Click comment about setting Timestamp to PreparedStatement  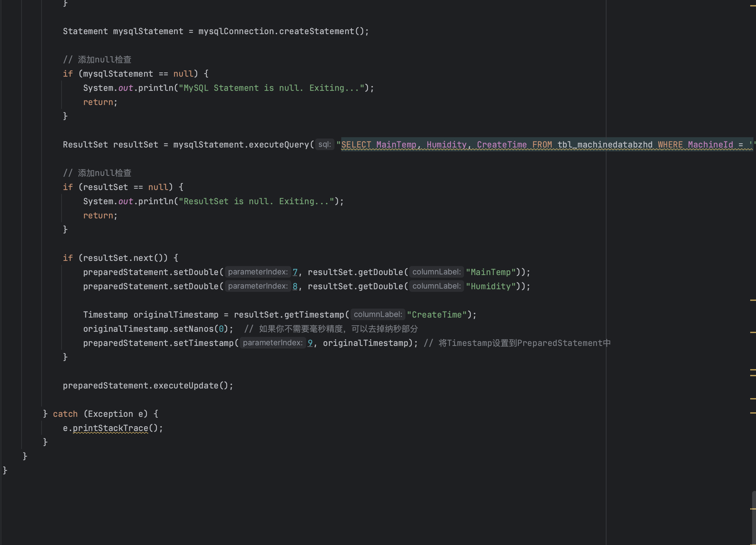[517, 343]
